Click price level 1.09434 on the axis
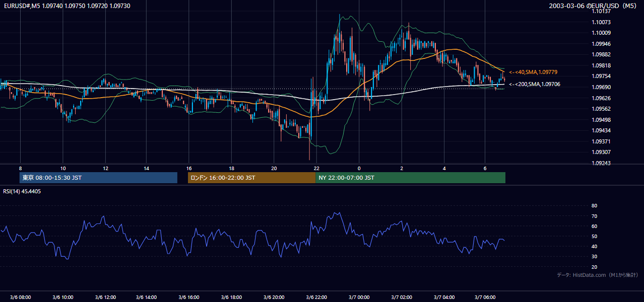This screenshot has height=302, width=644. 602,130
